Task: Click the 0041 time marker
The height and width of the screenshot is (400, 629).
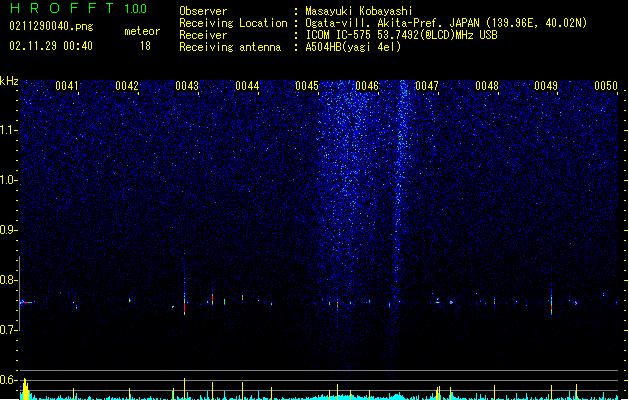Action: [x=67, y=86]
